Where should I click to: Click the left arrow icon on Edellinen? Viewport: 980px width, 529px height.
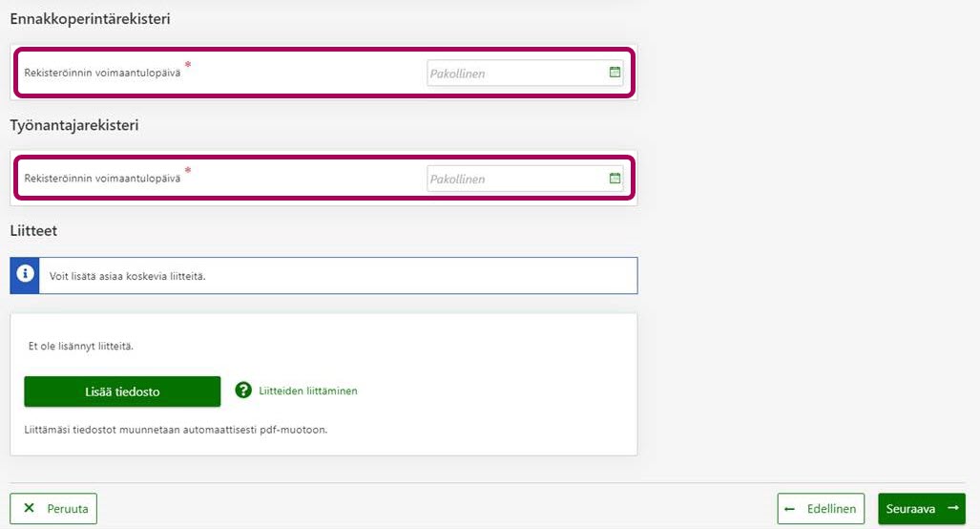pos(790,509)
